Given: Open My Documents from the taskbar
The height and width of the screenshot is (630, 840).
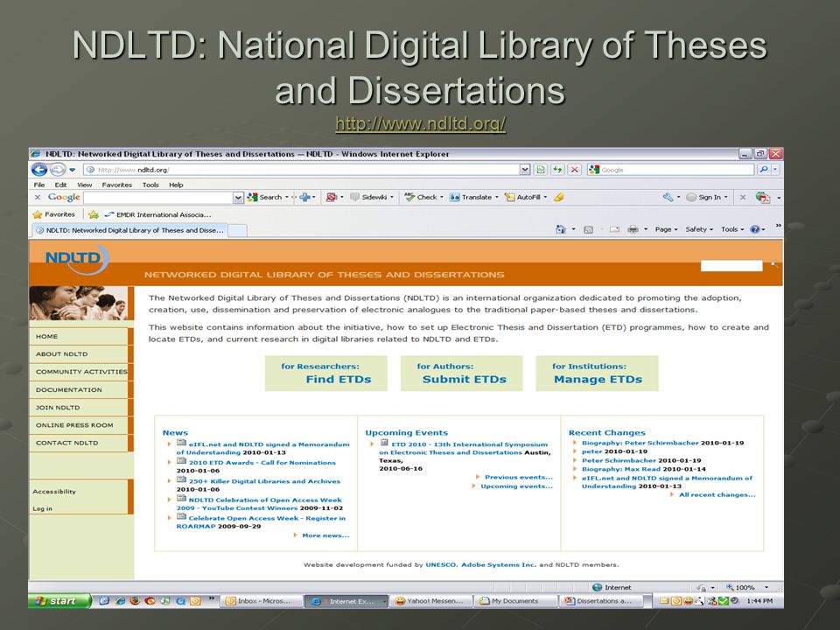Looking at the screenshot, I should point(514,601).
